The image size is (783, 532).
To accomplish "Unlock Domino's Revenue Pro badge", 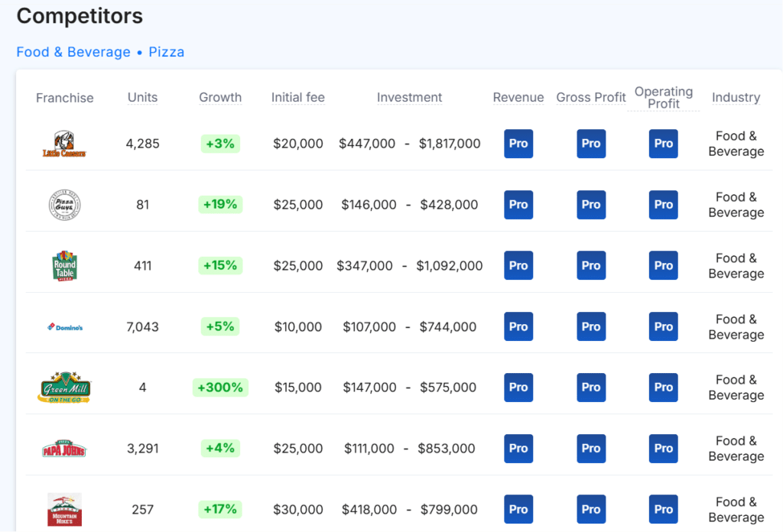I will point(518,326).
